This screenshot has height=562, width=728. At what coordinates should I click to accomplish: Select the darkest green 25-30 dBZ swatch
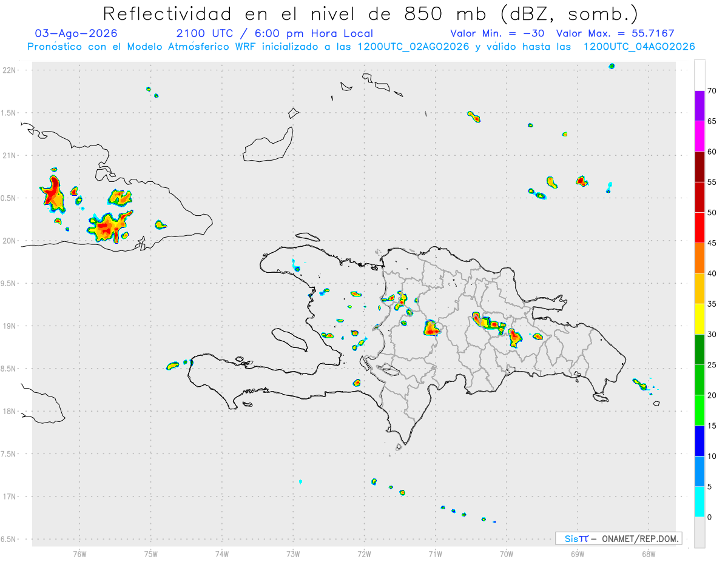(699, 350)
